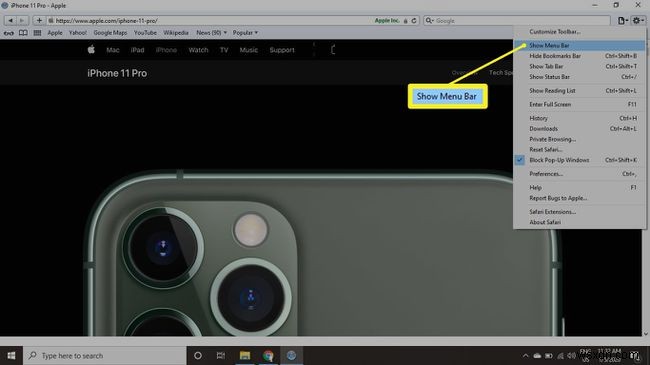
Task: Click the lock icon in the address bar
Action: pyautogui.click(x=405, y=20)
